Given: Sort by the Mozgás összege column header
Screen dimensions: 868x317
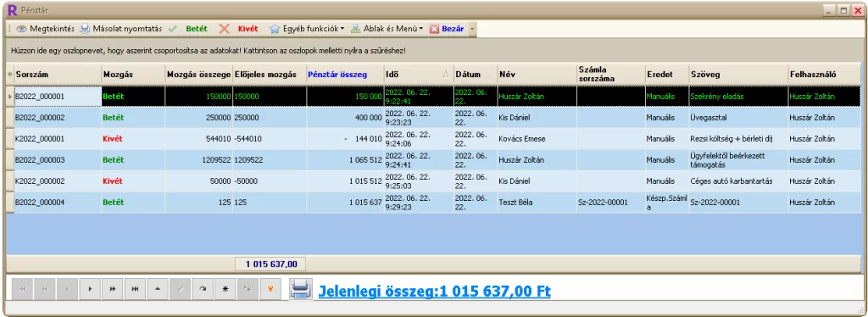Looking at the screenshot, I should click(198, 74).
